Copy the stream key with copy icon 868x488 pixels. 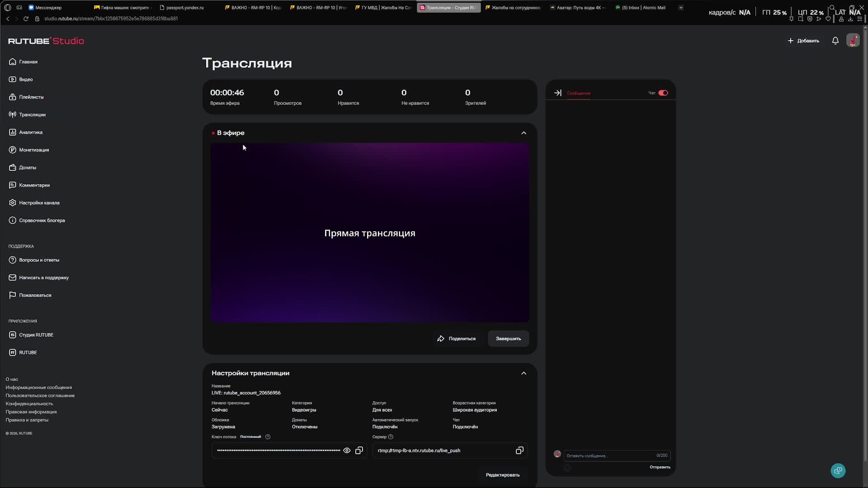[x=359, y=450]
